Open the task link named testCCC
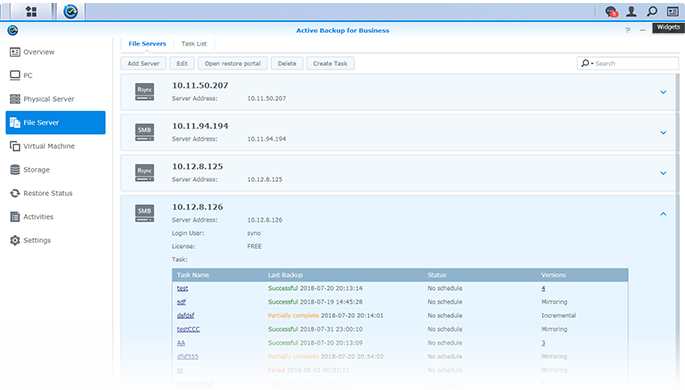The width and height of the screenshot is (685, 390). click(x=188, y=329)
